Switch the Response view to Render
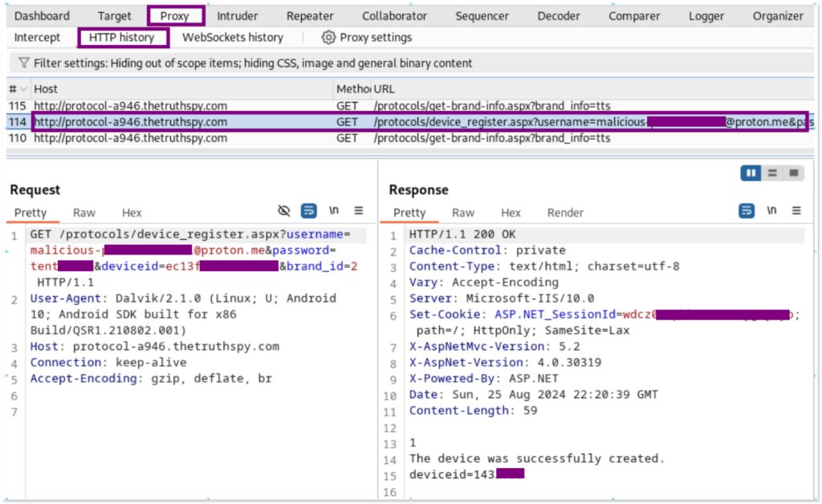Image resolution: width=822 pixels, height=504 pixels. point(565,213)
